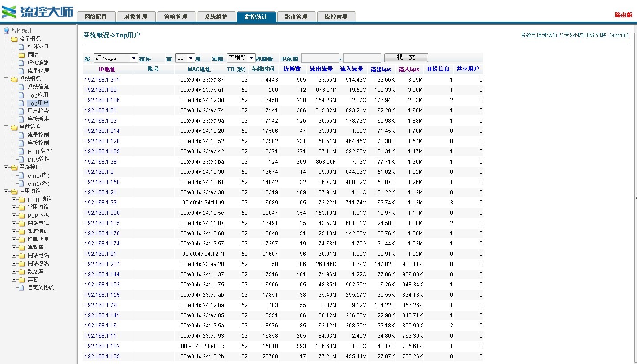Collapse the 当前策略 tree folder
Image resolution: width=637 pixels, height=364 pixels.
pyautogui.click(x=6, y=127)
